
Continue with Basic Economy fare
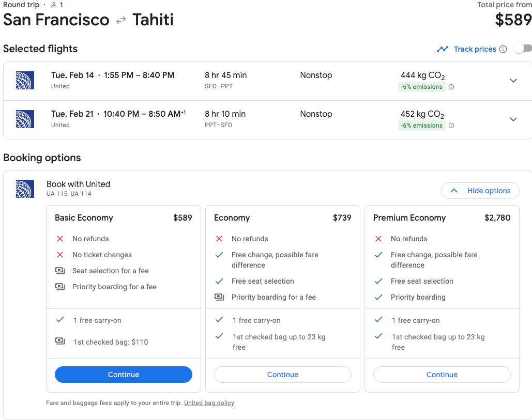point(124,375)
